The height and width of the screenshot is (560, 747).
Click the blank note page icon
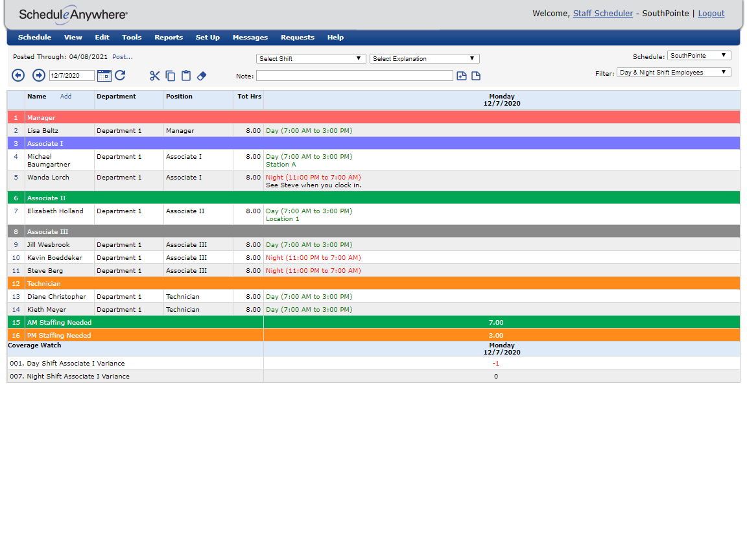click(476, 76)
